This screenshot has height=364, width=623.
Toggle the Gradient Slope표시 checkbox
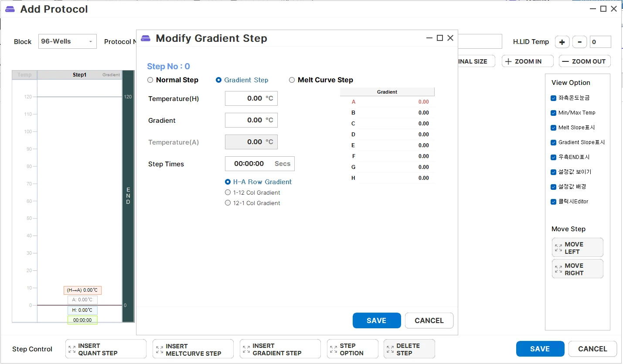554,142
